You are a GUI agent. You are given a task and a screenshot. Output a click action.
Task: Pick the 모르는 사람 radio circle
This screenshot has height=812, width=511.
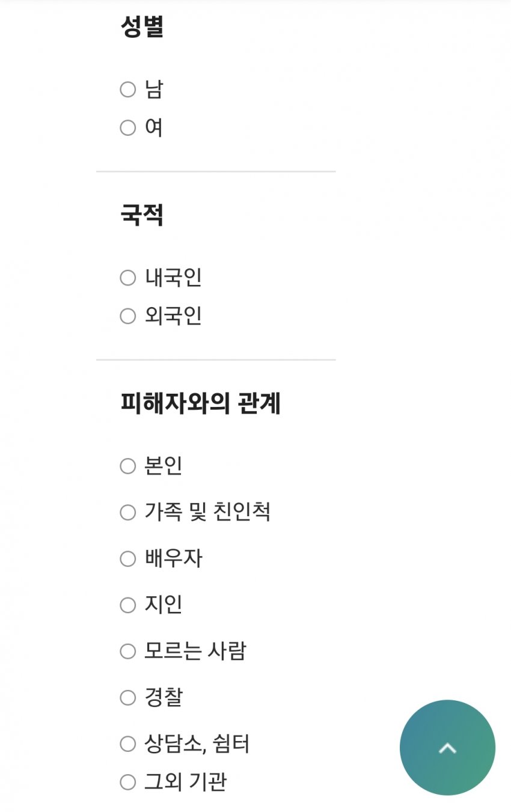pyautogui.click(x=128, y=652)
